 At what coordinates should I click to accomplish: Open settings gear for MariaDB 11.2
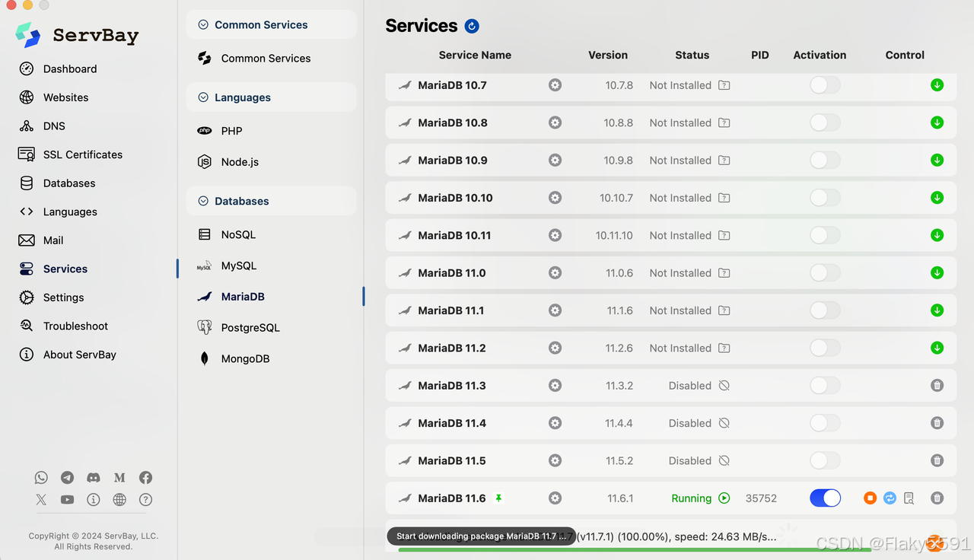tap(555, 348)
